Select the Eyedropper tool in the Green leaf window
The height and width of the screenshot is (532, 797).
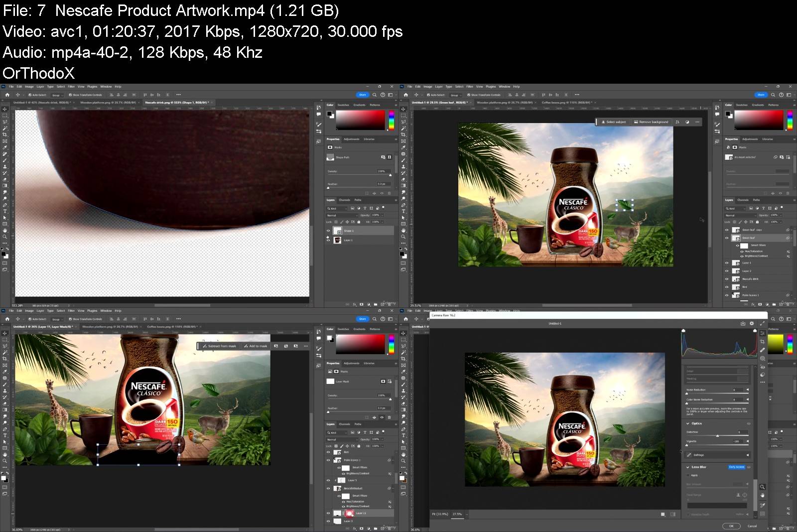tap(403, 147)
